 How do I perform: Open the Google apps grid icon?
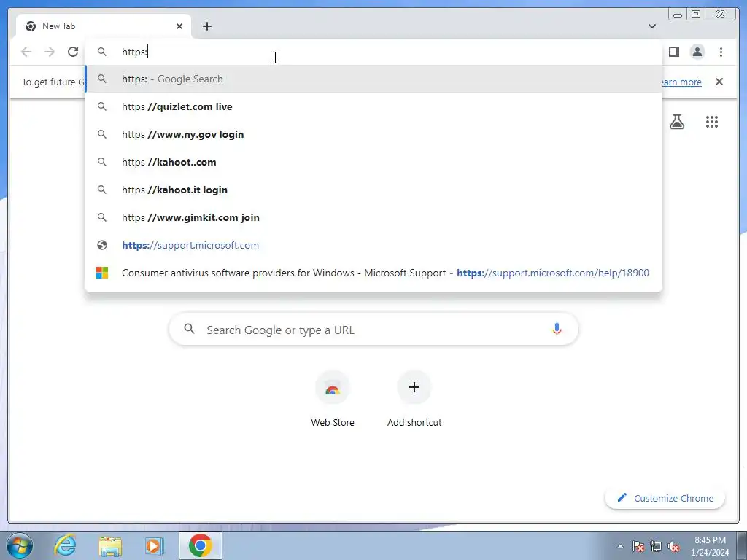(x=712, y=122)
